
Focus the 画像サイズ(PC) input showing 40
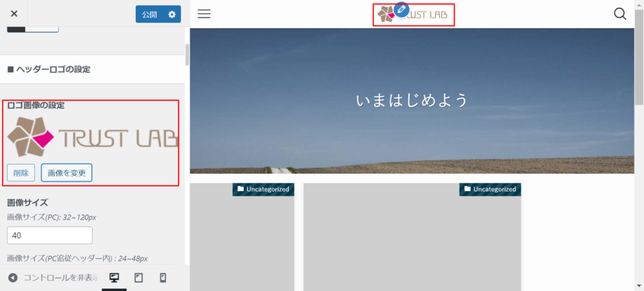point(50,236)
